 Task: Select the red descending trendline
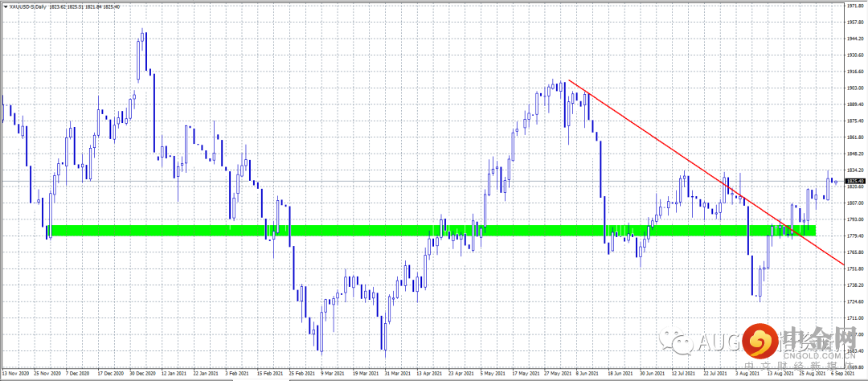click(706, 173)
